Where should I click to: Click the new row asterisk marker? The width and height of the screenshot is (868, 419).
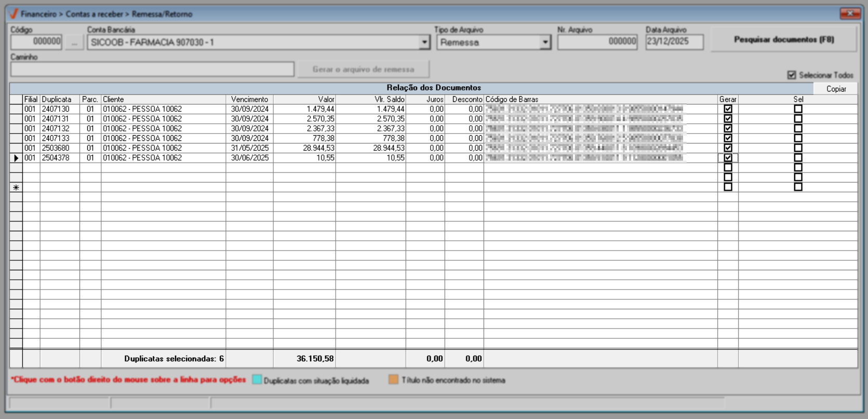point(16,187)
